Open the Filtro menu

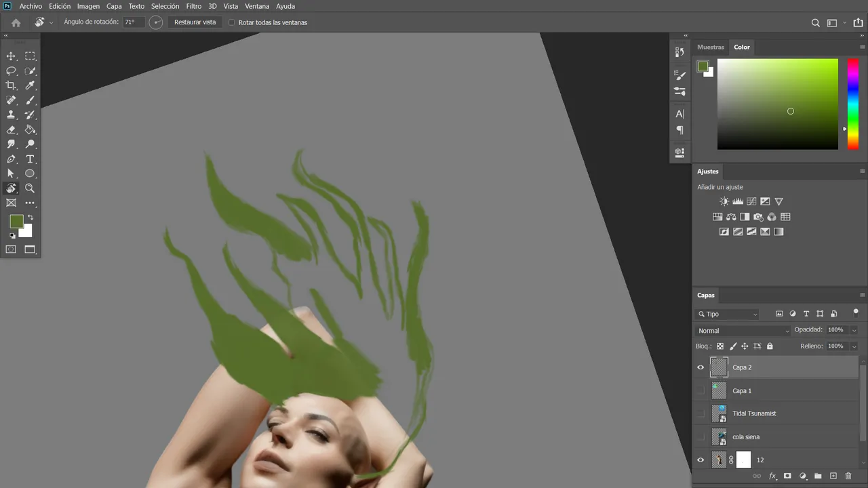[x=194, y=6]
